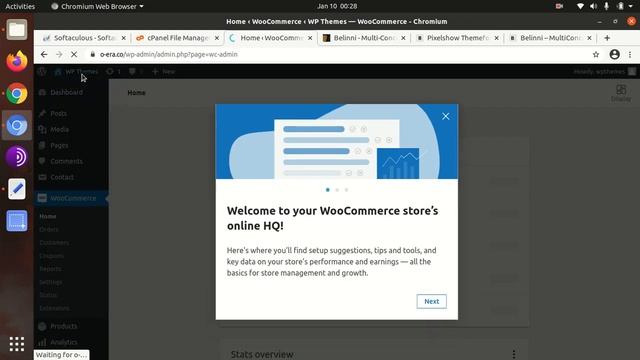Launch Firefox from the dock
Image resolution: width=640 pixels, height=360 pixels.
(17, 61)
